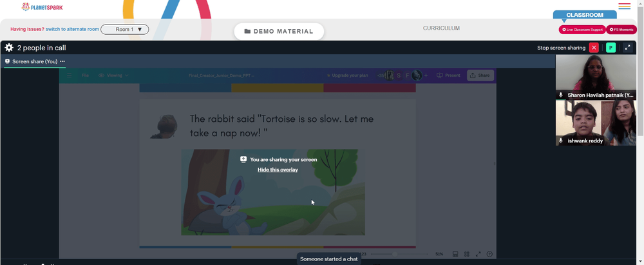Open the Canva hamburger menu in shared screen
Screen dimensions: 644x265
click(69, 75)
